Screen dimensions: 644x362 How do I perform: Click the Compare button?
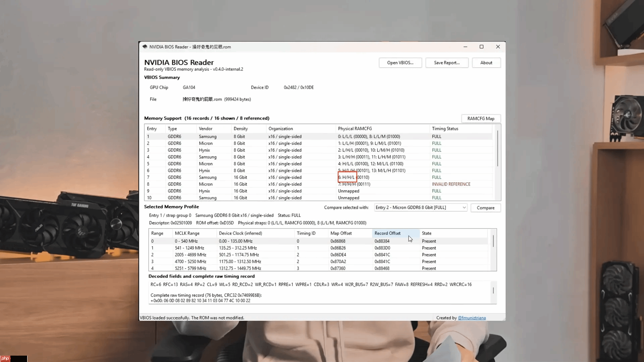point(486,208)
